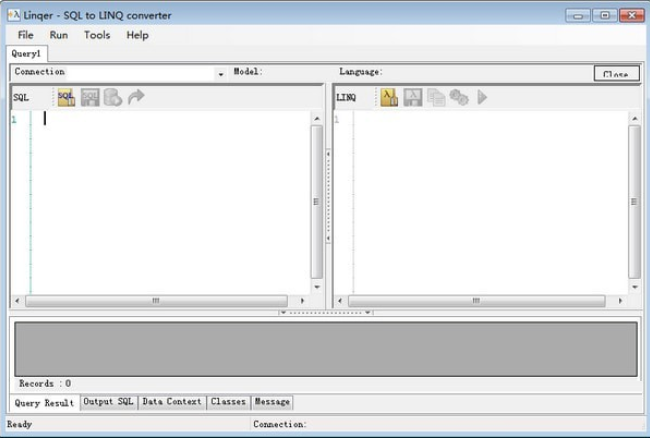This screenshot has width=650, height=441.
Task: Minimize the Linqer window
Action: click(578, 16)
